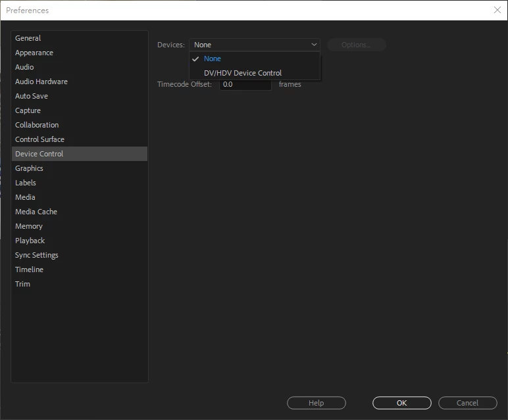The image size is (508, 420).
Task: Collapse the Devices dropdown arrow
Action: coord(314,45)
